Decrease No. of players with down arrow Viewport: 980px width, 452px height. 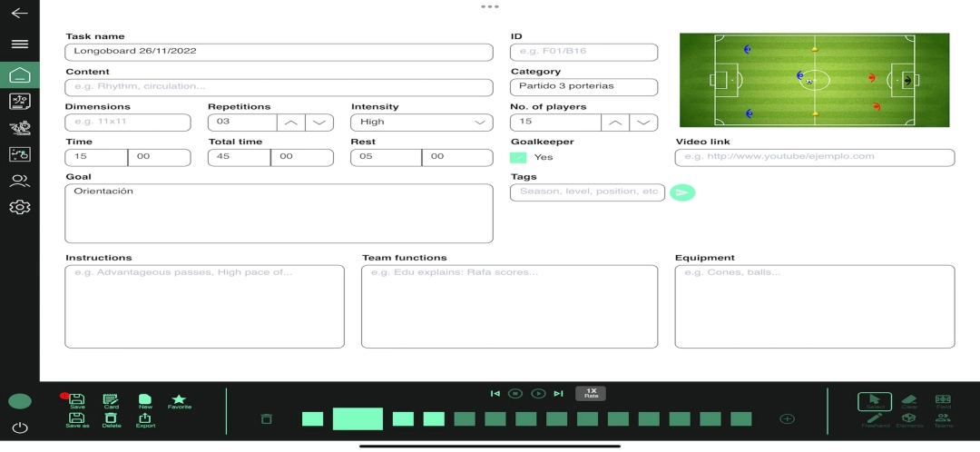point(643,123)
